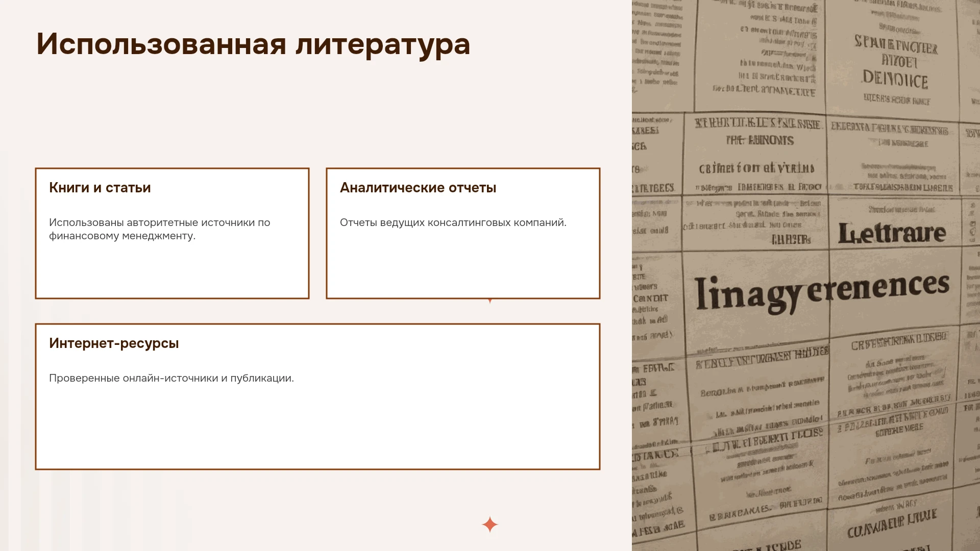Image resolution: width=980 pixels, height=551 pixels.
Task: Click the crime for al ytrihs line in image
Action: 756,168
